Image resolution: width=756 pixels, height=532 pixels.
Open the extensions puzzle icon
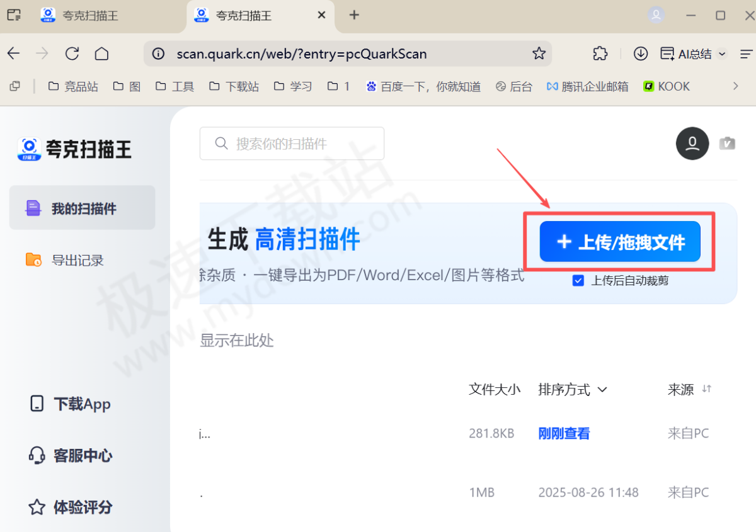(600, 54)
